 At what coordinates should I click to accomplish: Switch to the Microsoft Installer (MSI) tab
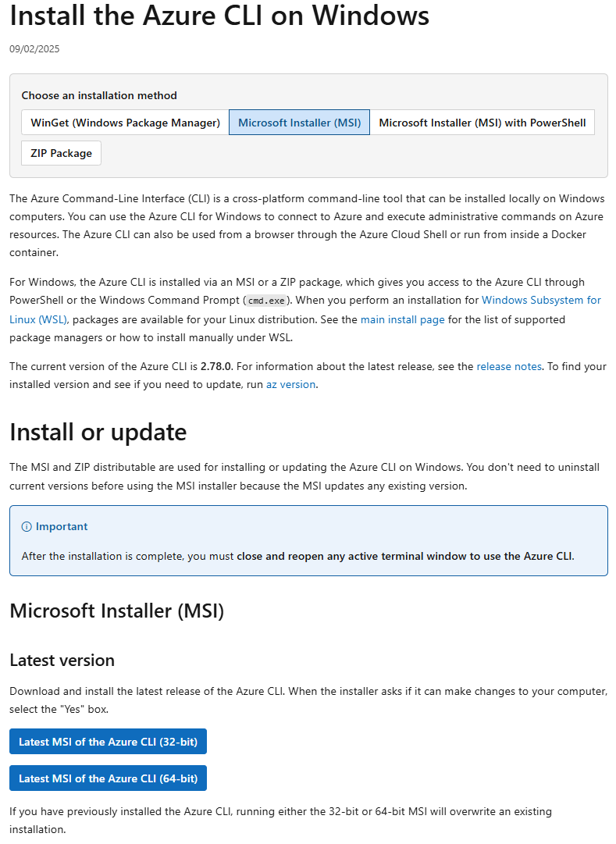pyautogui.click(x=299, y=123)
